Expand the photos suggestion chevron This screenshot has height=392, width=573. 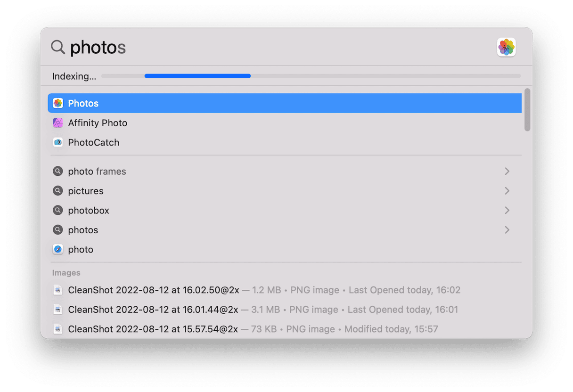click(507, 230)
